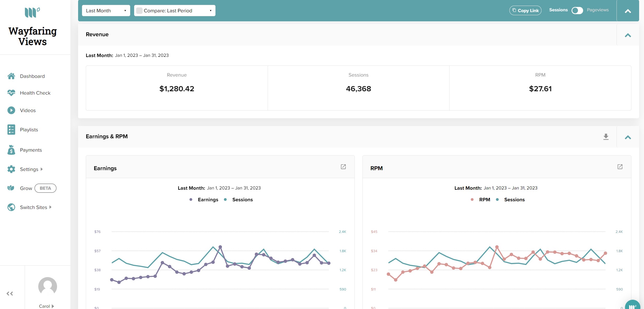Click the Sessions 46,368 value
Viewport: 644px width, 309px height.
tap(358, 89)
